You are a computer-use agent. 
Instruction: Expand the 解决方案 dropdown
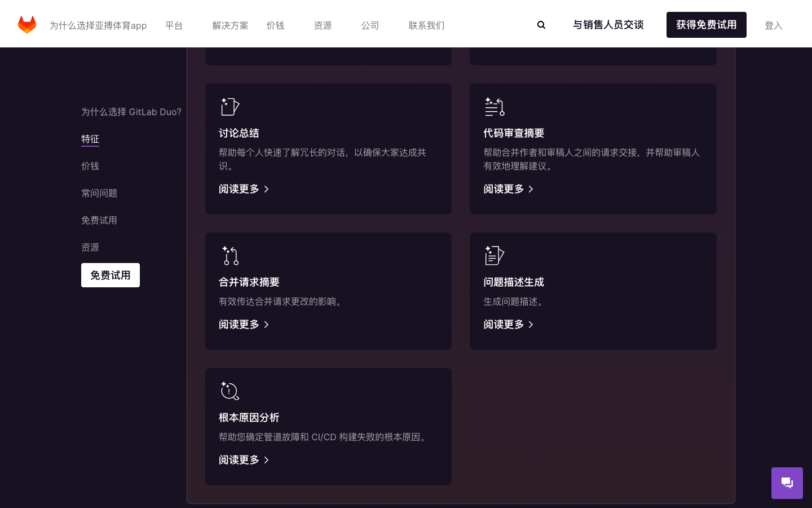point(230,25)
